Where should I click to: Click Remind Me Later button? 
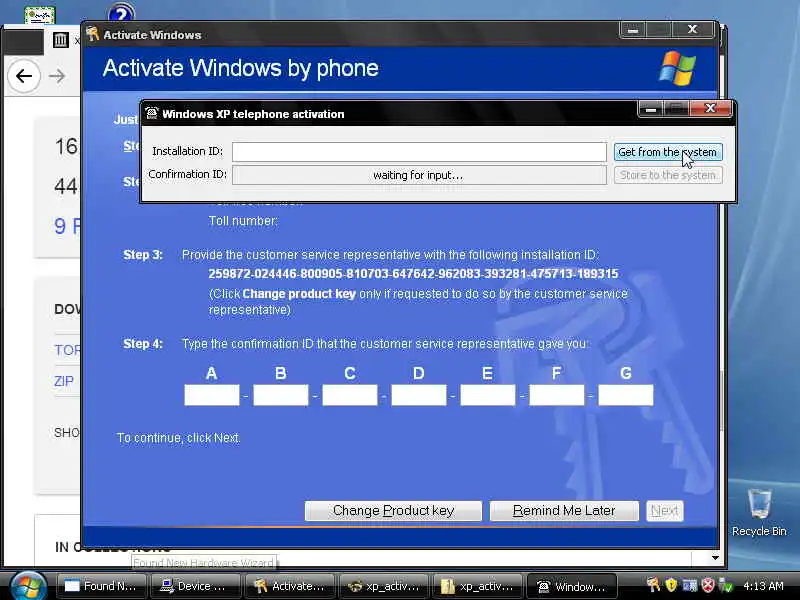point(564,511)
